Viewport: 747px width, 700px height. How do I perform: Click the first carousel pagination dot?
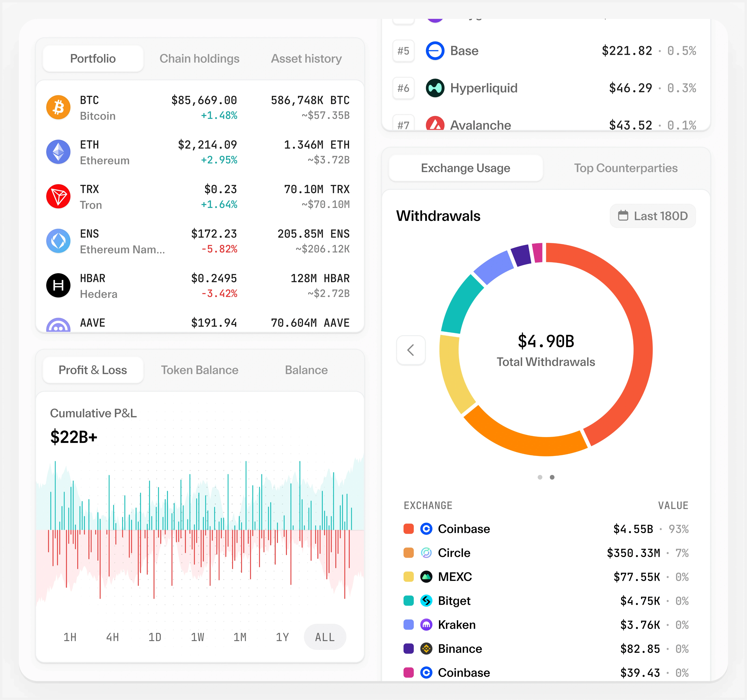point(540,477)
